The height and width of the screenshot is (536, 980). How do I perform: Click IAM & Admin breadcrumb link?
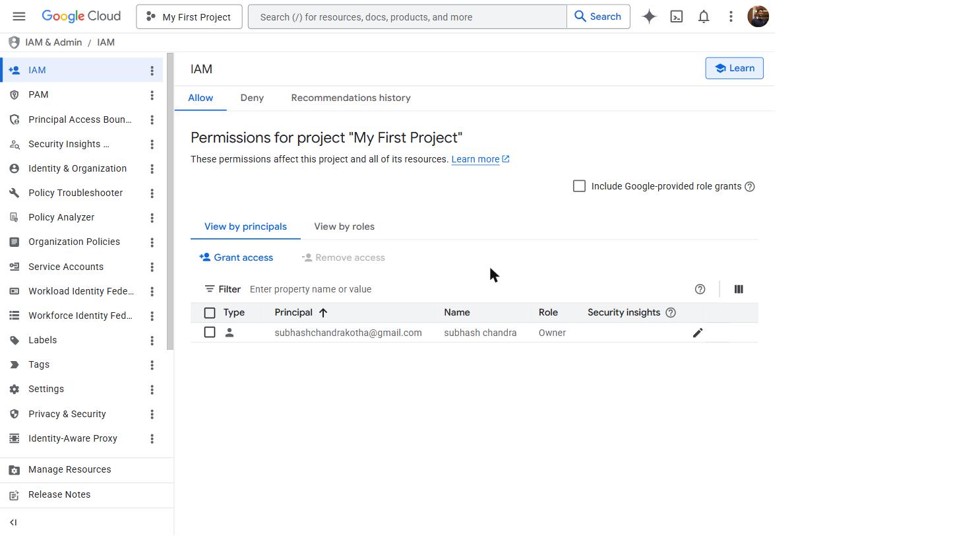click(x=53, y=42)
